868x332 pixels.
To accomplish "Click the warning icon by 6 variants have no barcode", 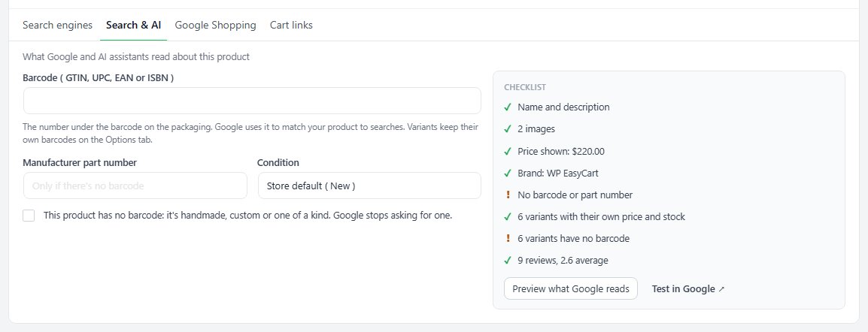I will 508,239.
